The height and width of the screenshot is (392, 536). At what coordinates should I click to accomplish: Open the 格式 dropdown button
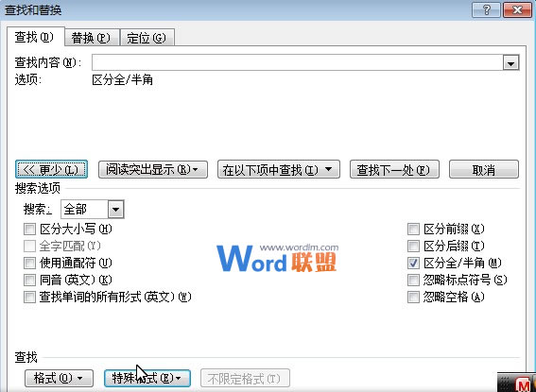pos(59,379)
